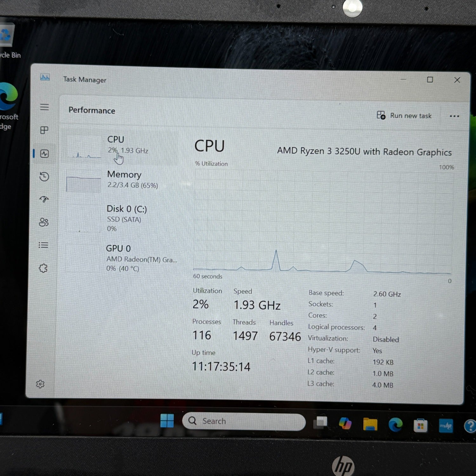
Task: Click the Handles value 67346
Action: point(285,337)
